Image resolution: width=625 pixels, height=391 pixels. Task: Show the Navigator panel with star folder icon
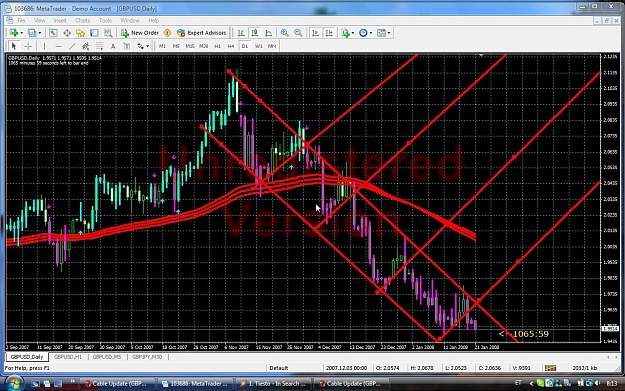coord(81,33)
